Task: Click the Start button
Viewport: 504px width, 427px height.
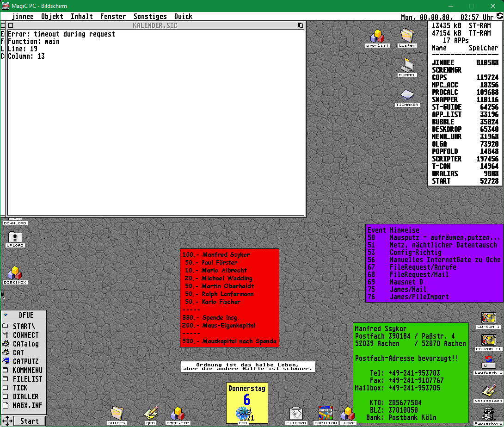Action: click(x=30, y=421)
